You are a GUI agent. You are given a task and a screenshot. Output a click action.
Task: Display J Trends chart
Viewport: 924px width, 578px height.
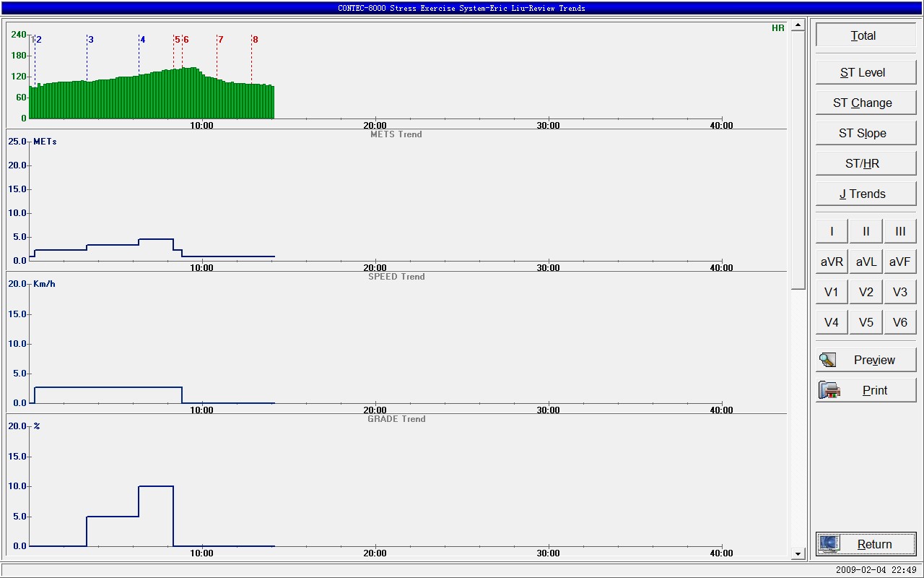click(x=865, y=194)
